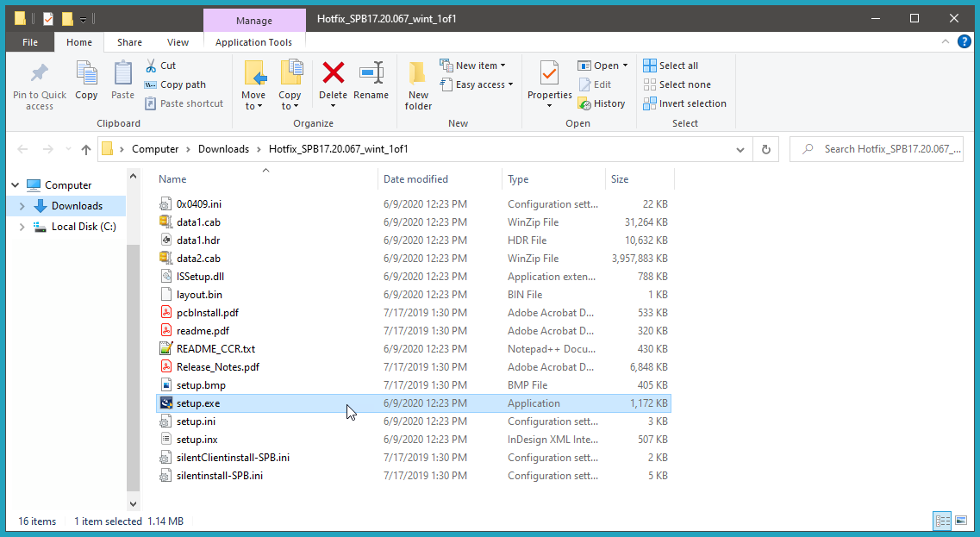The image size is (980, 537).
Task: Switch to details view in status bar
Action: [x=942, y=521]
